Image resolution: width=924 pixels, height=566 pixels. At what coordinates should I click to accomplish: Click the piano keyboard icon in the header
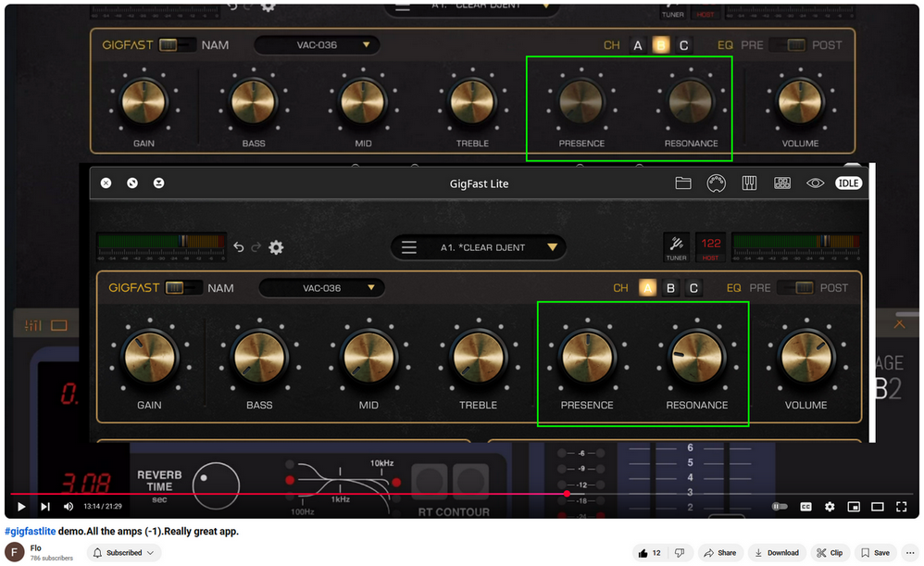pos(749,182)
